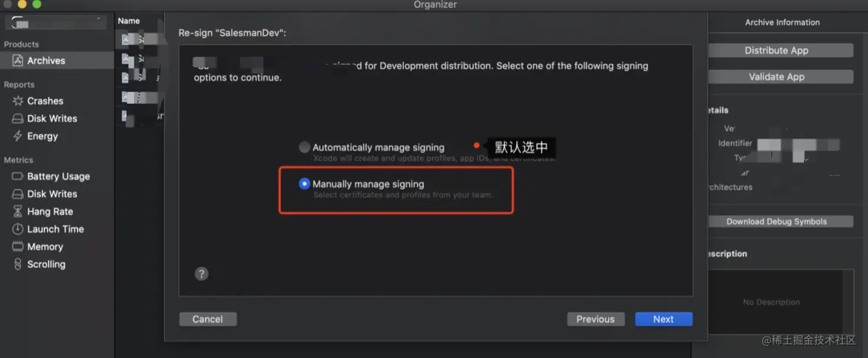Screen dimensions: 868x358
Task: Select Manually manage signing radio button
Action: [x=304, y=184]
